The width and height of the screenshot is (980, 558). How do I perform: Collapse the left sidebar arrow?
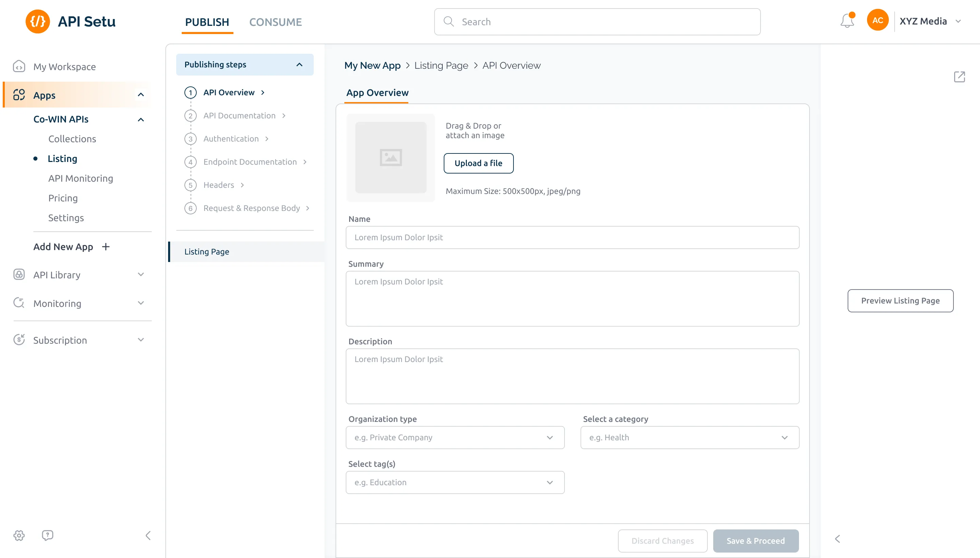pyautogui.click(x=148, y=536)
